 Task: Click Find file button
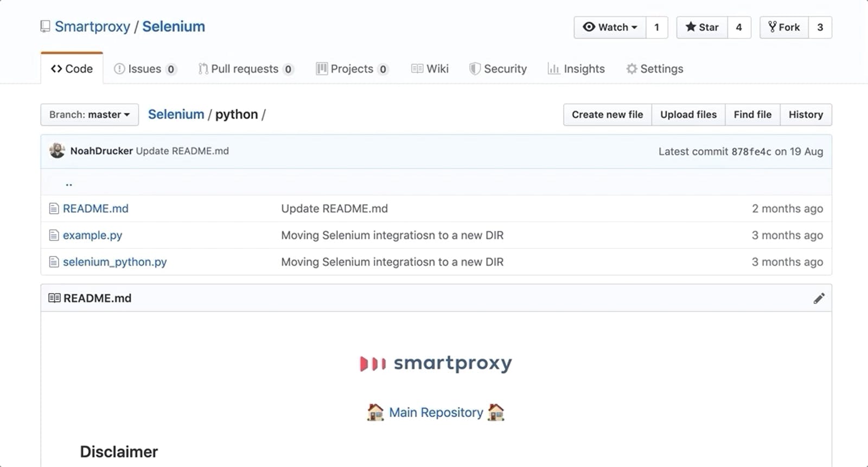[752, 114]
